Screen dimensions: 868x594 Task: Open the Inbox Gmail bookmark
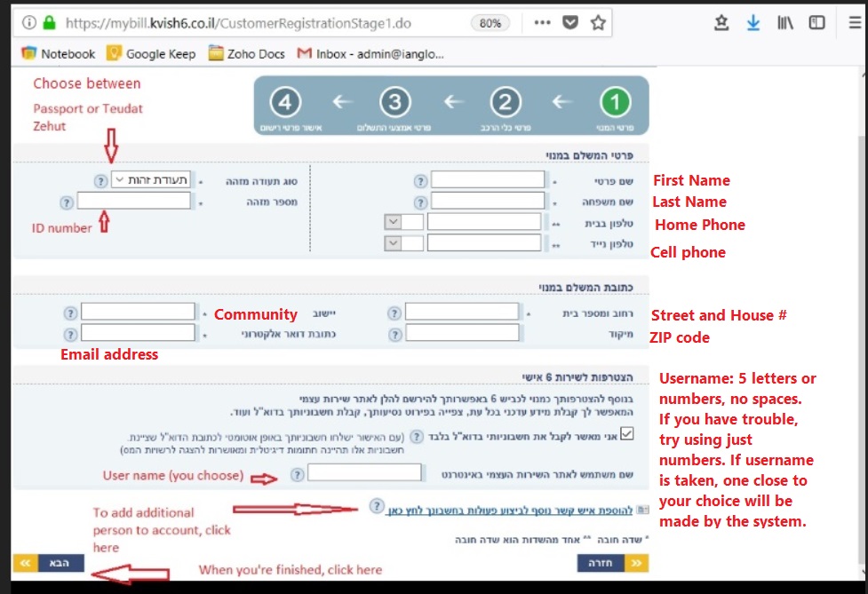tap(370, 53)
